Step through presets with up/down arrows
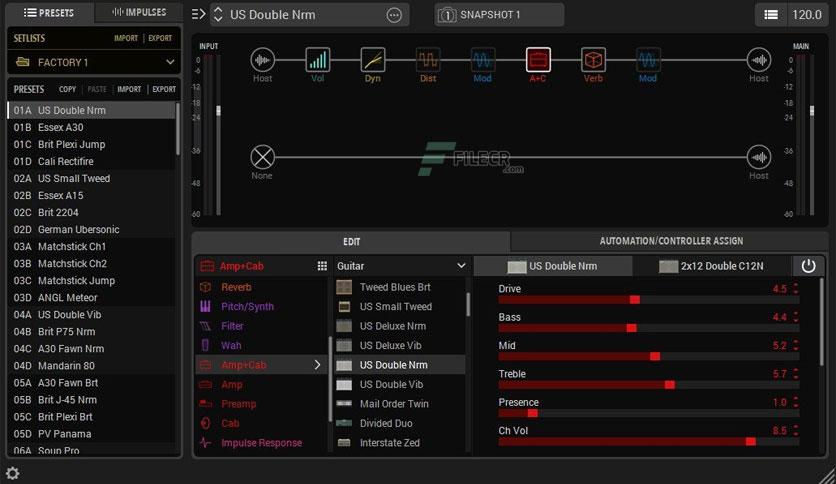Viewport: 836px width, 484px height. coord(218,14)
